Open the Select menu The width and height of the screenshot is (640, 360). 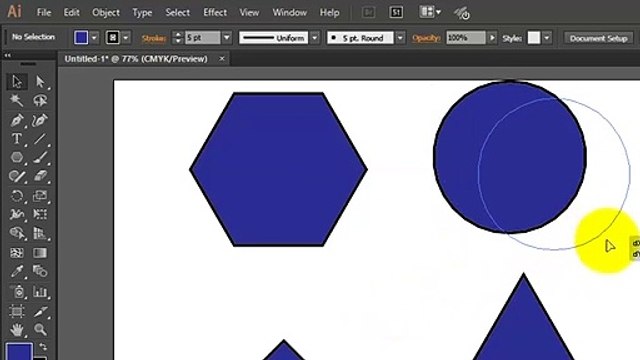click(x=177, y=13)
